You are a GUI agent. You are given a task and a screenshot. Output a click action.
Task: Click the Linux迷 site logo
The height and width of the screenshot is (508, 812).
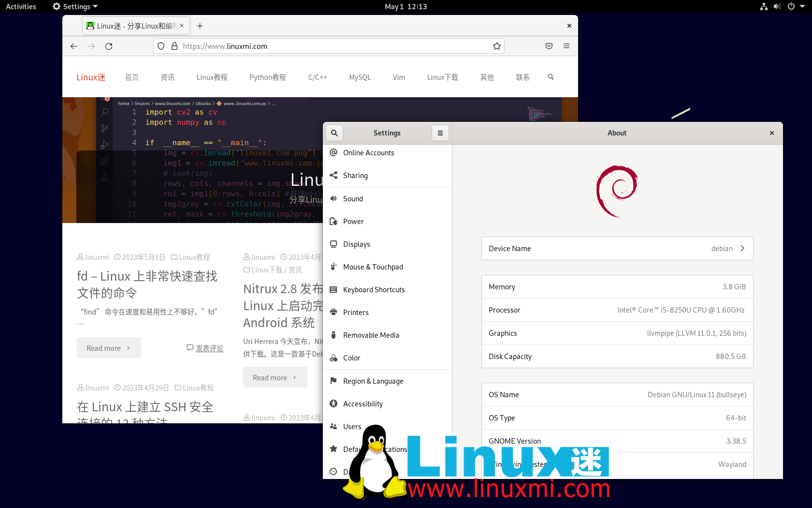pyautogui.click(x=91, y=77)
